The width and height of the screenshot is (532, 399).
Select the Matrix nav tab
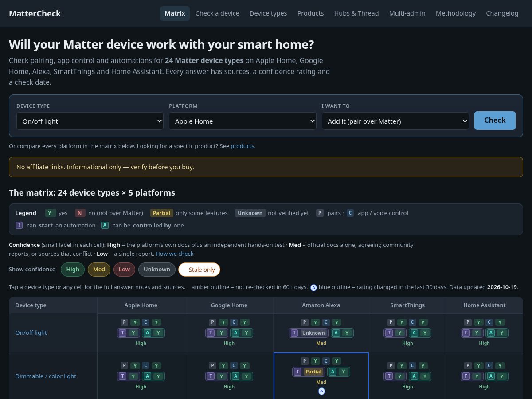pyautogui.click(x=175, y=13)
